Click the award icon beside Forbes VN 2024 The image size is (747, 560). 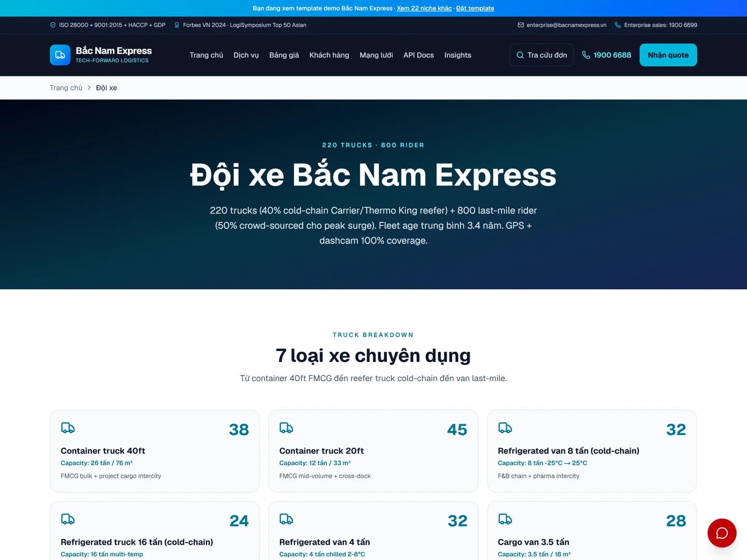177,25
